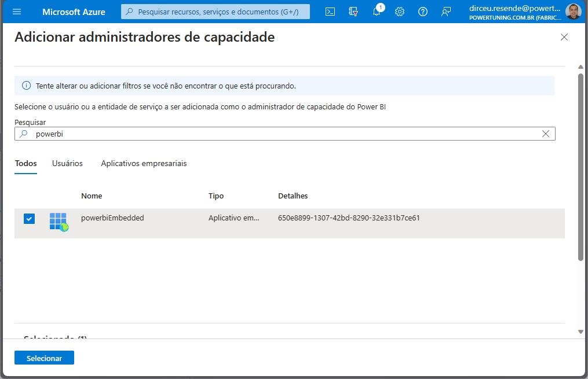Switch to the Usuários tab
Image resolution: width=588 pixels, height=379 pixels.
point(67,163)
